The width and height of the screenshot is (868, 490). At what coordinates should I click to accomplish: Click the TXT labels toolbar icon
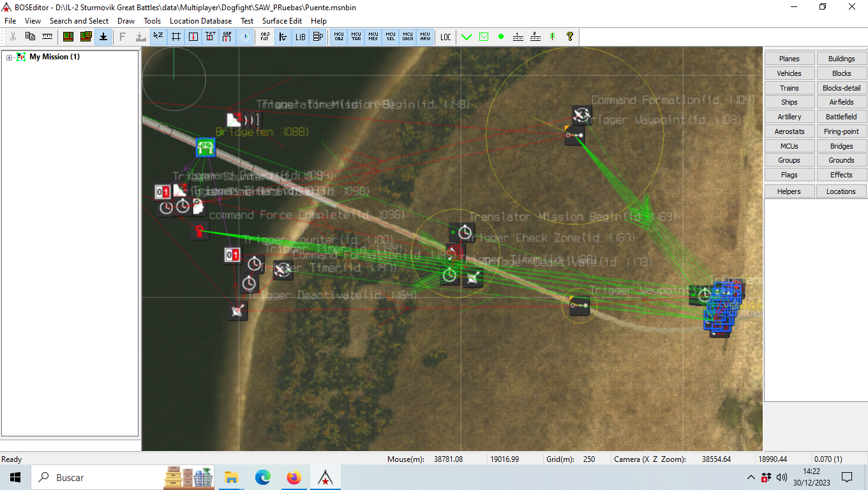[210, 37]
